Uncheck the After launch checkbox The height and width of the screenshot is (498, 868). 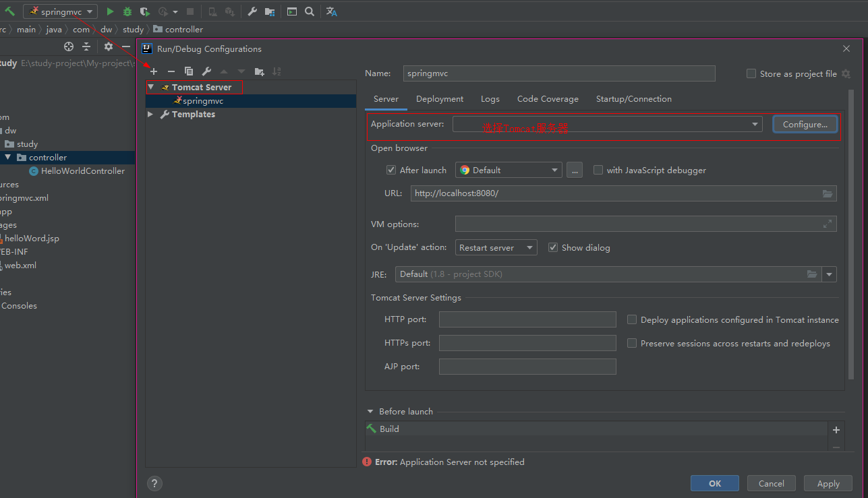(x=391, y=170)
